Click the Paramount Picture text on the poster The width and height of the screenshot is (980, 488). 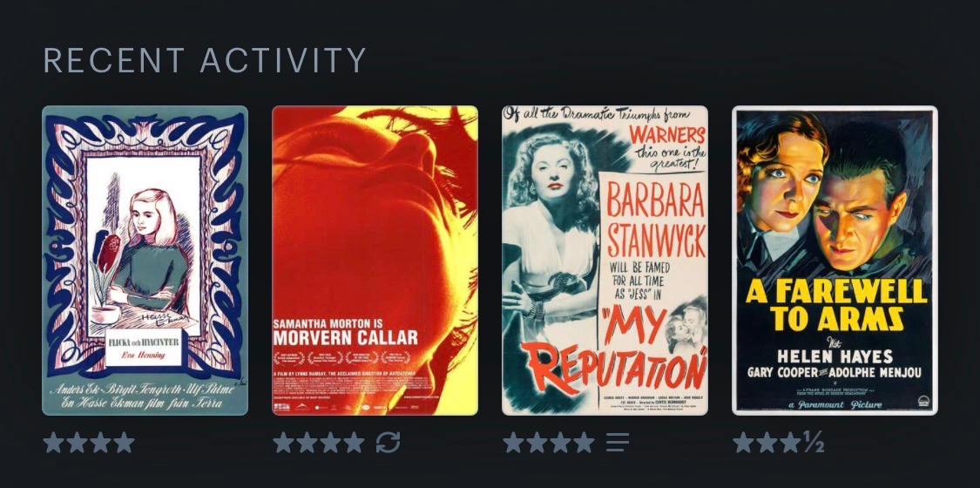point(835,404)
